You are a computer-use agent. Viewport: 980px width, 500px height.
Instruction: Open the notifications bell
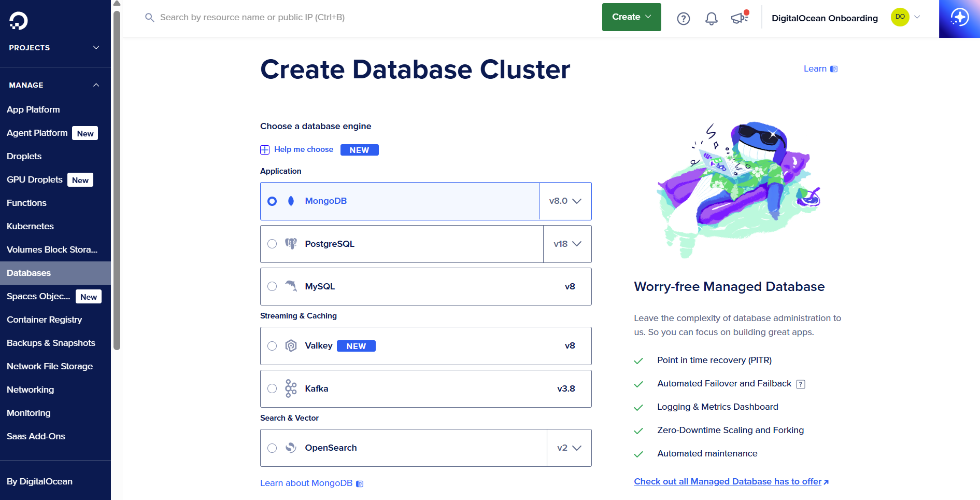click(x=711, y=17)
